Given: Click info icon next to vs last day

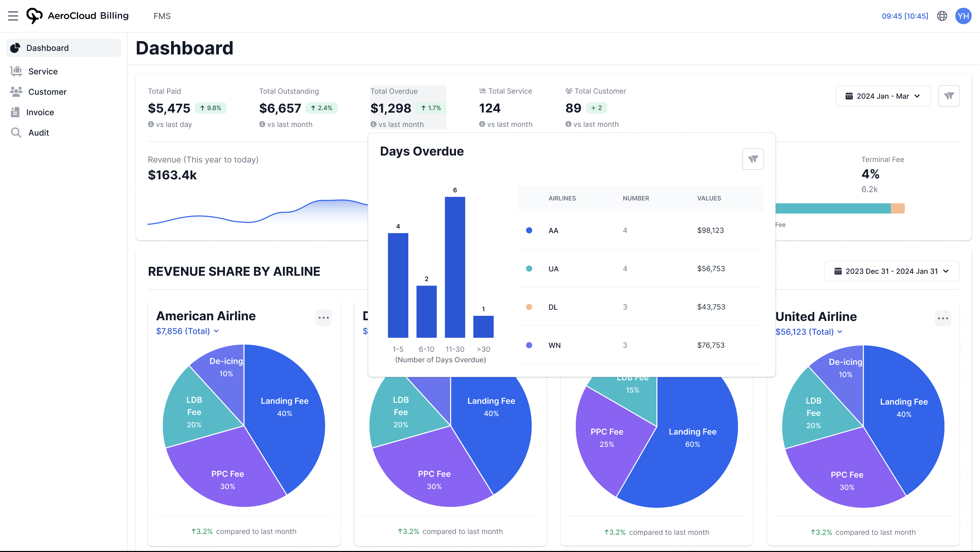Looking at the screenshot, I should 151,125.
